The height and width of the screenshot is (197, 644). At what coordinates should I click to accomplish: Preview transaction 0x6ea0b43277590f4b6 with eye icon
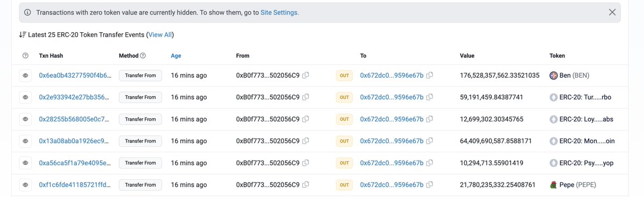pos(25,76)
